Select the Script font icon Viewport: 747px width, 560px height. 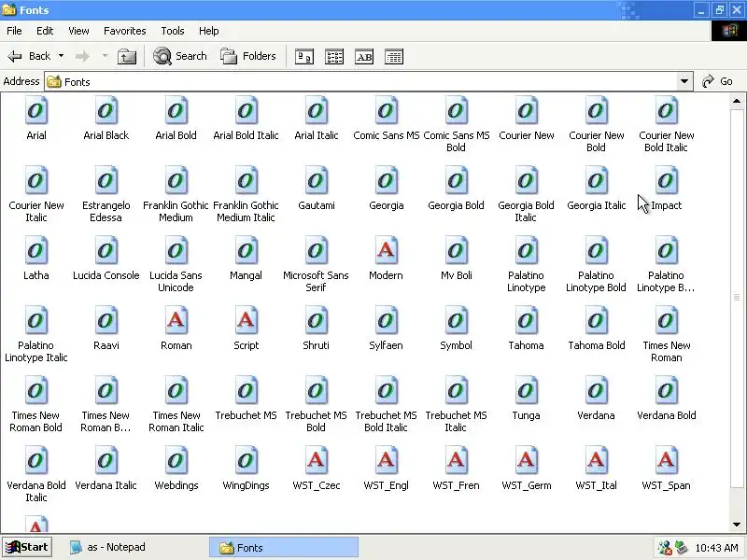[247, 320]
